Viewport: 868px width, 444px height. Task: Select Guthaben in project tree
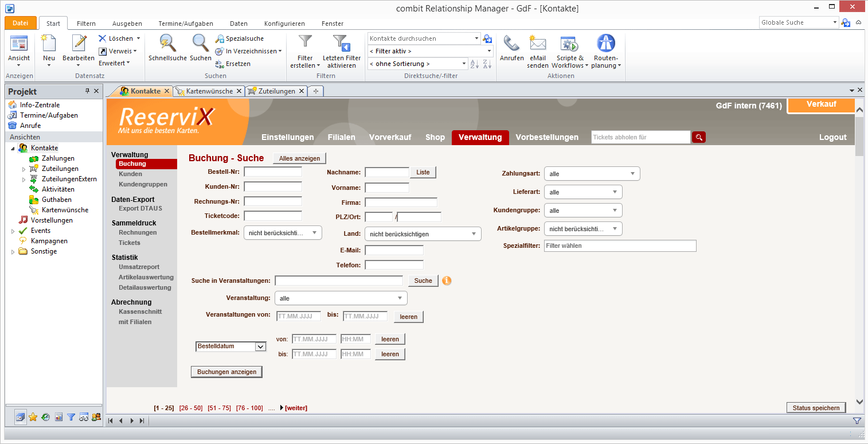(x=56, y=200)
